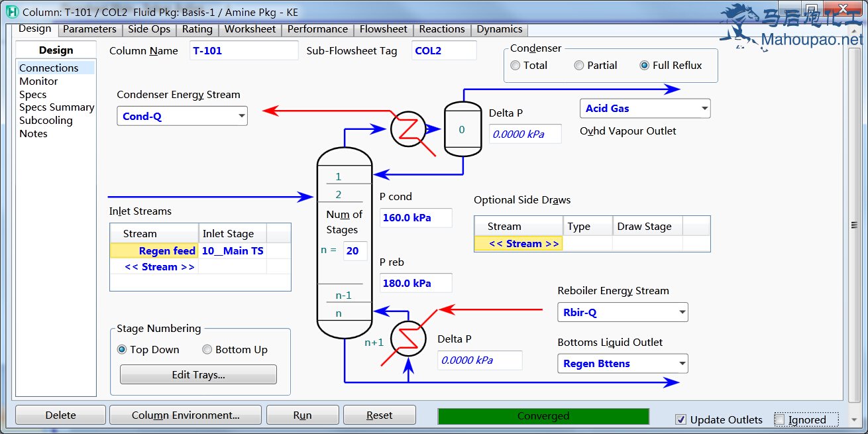Toggle the Update Outlets checkbox
The height and width of the screenshot is (434, 868).
(x=680, y=419)
